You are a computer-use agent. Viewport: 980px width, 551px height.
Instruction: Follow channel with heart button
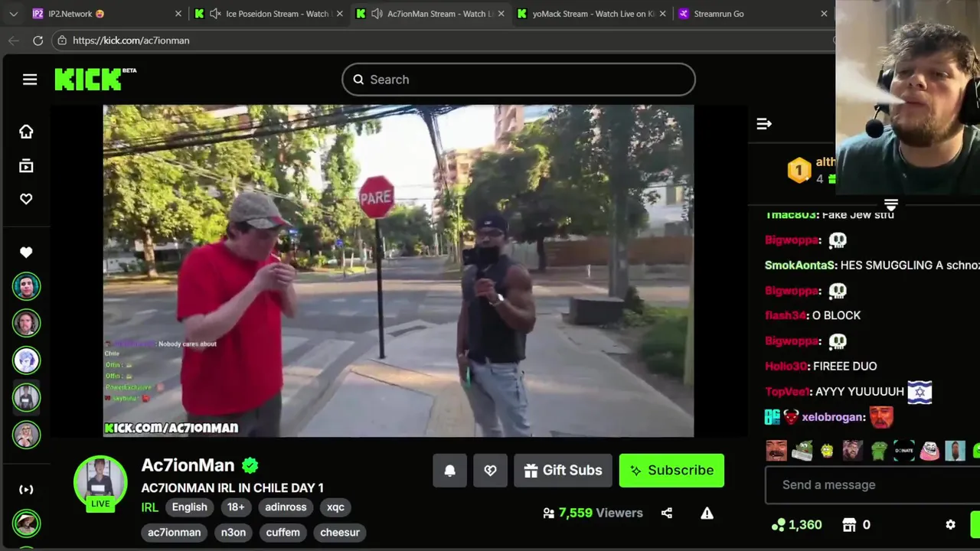pos(490,471)
